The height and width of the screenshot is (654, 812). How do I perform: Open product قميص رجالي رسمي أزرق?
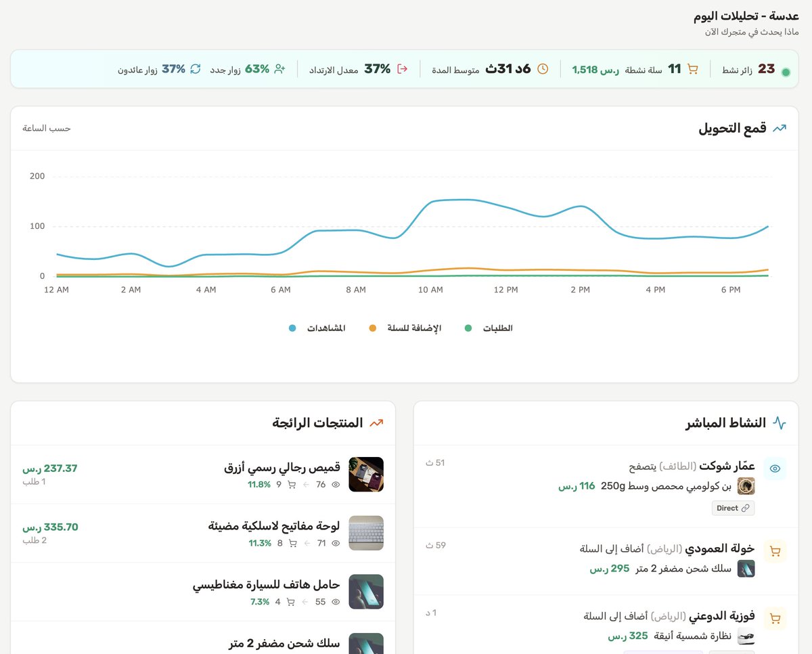[281, 468]
